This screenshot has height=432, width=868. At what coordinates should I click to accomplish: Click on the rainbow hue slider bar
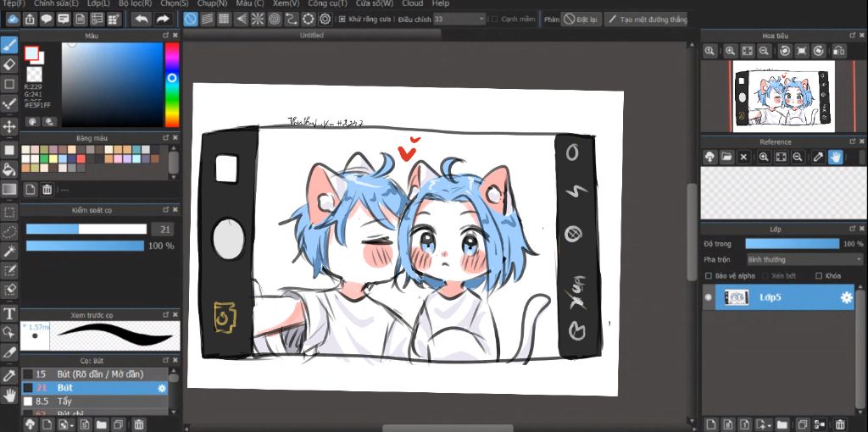[172, 85]
